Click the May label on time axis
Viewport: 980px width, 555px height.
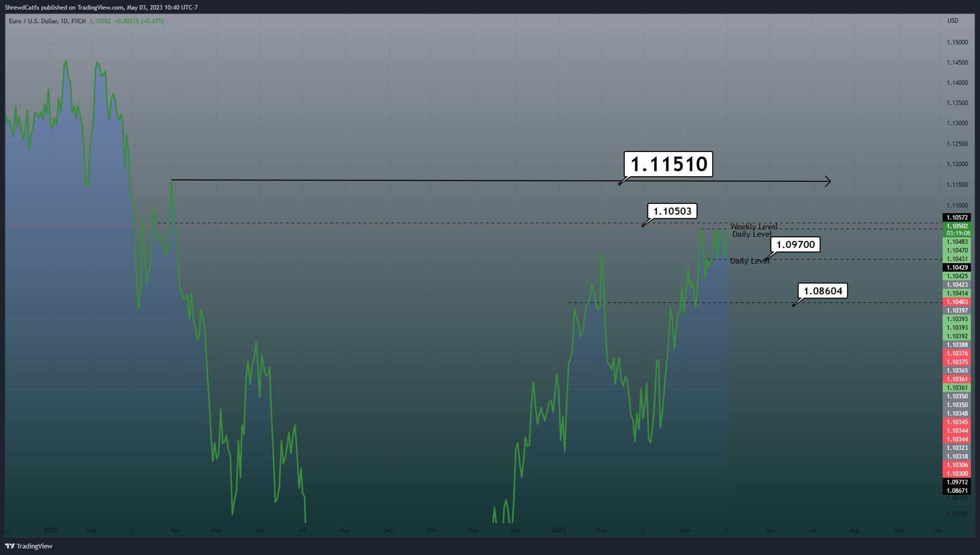point(216,530)
